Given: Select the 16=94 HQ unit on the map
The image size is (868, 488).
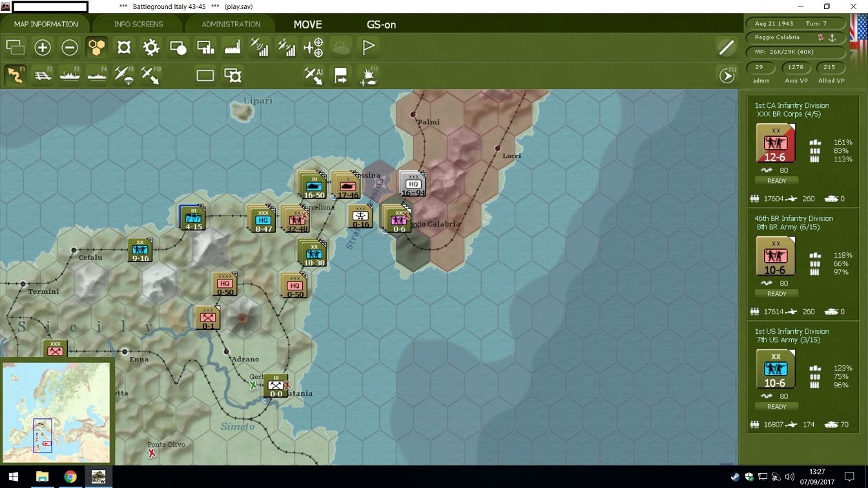Looking at the screenshot, I should 411,185.
